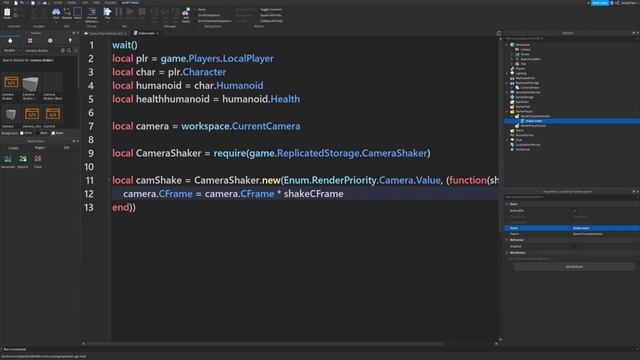This screenshot has width=640, height=360.
Task: Collapse the StarterCharacterScripts folder
Action: tap(512, 116)
